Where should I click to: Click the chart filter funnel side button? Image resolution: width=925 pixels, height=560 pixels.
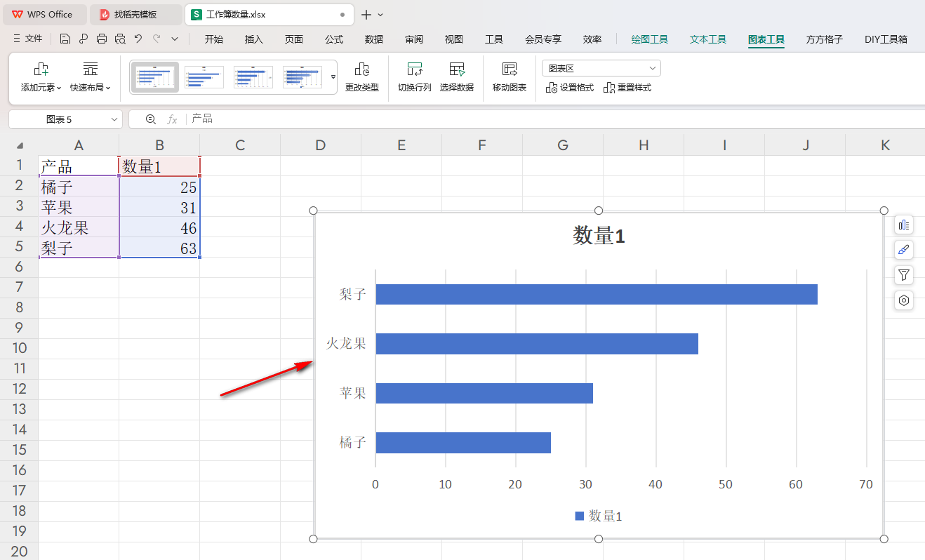[x=904, y=275]
